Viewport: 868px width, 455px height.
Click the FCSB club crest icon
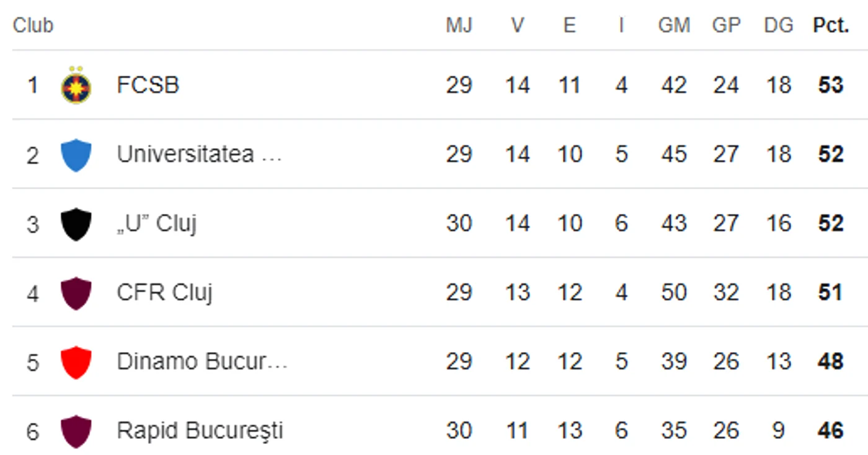[76, 85]
